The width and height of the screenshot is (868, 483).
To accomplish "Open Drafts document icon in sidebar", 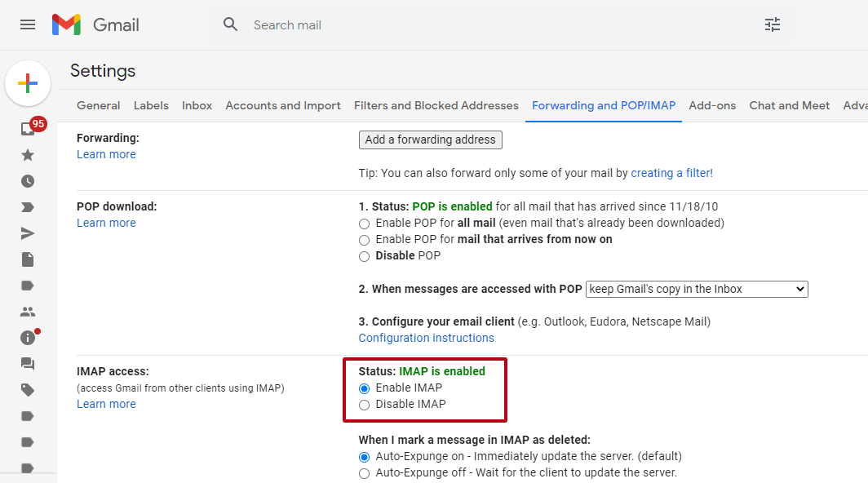I will (28, 259).
